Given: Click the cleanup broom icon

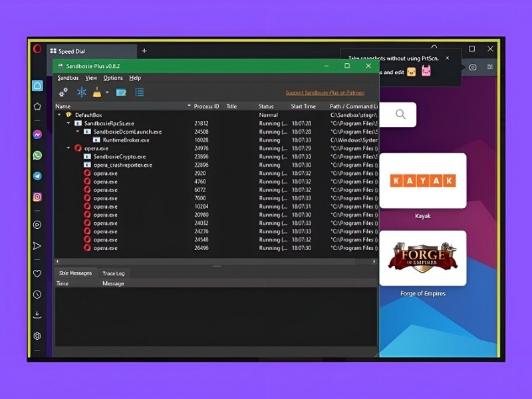Looking at the screenshot, I should coord(97,92).
